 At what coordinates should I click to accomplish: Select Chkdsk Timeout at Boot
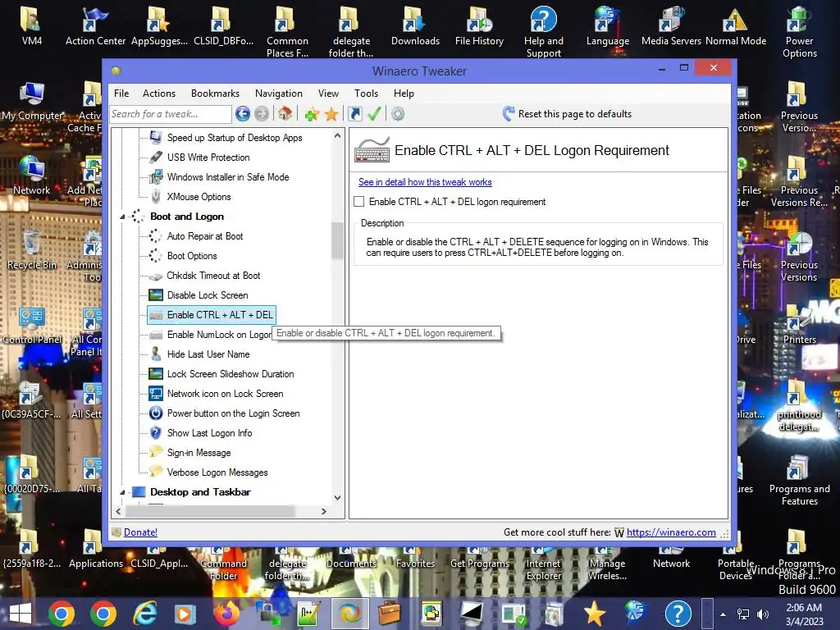click(213, 276)
